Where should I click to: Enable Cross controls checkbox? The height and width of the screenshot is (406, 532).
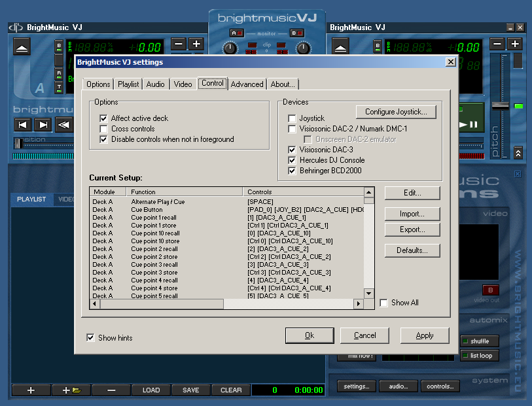coord(103,129)
